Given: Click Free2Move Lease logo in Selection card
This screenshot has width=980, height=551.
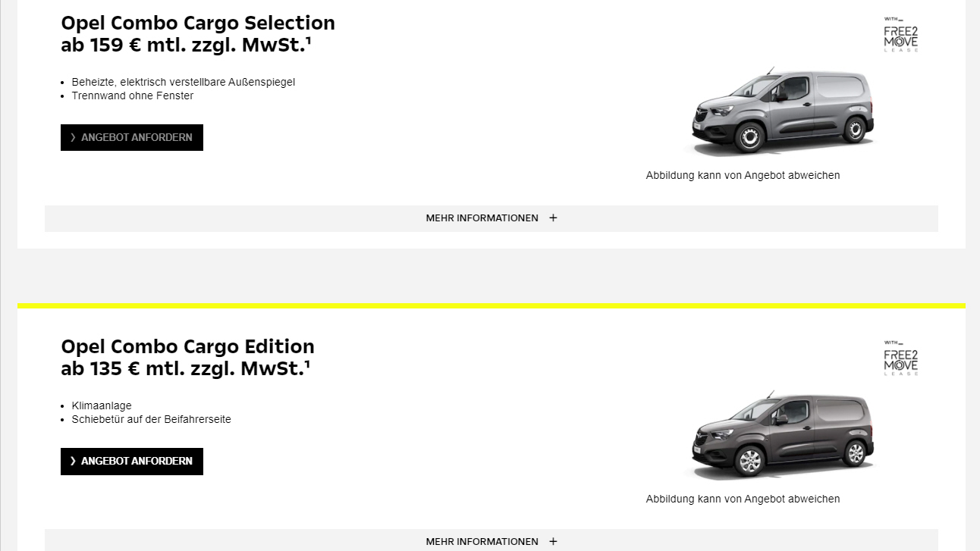Looking at the screenshot, I should (900, 34).
